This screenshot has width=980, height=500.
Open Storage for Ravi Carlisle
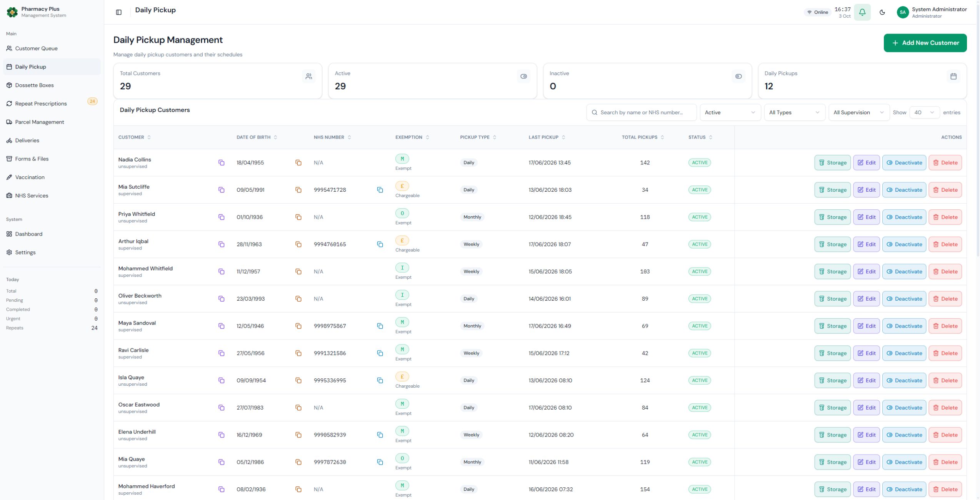832,353
